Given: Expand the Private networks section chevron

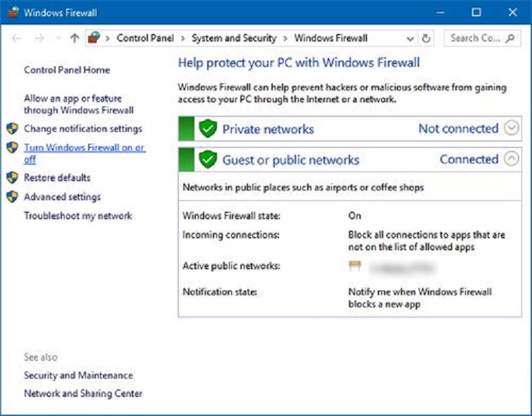Looking at the screenshot, I should coord(512,128).
